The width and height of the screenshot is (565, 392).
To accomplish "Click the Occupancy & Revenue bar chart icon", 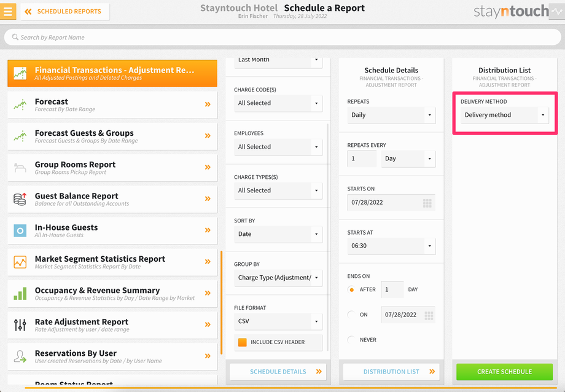I will pos(20,294).
